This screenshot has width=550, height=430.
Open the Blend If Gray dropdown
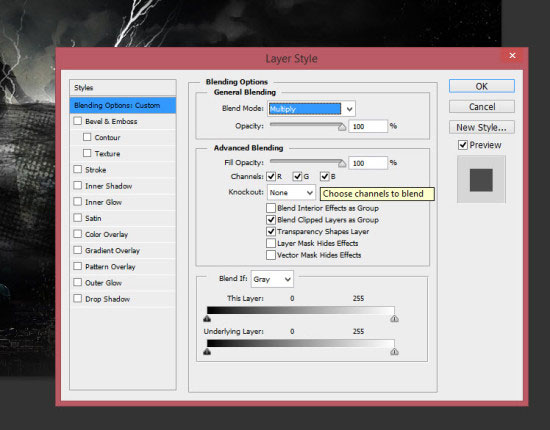[x=272, y=279]
